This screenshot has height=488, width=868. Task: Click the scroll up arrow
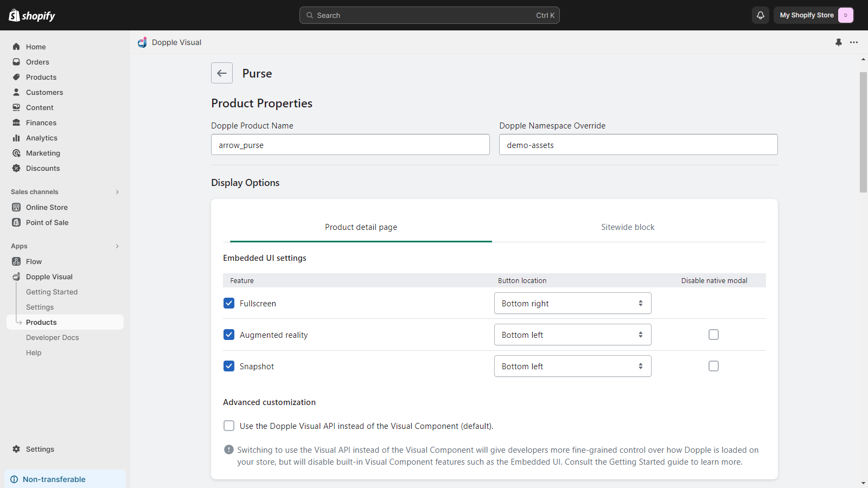pyautogui.click(x=863, y=59)
